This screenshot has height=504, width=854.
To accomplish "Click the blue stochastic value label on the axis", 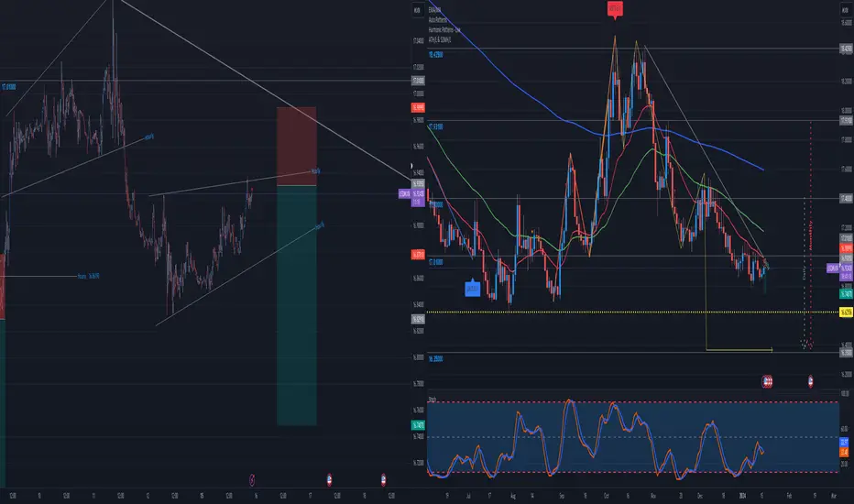I will coord(844,443).
